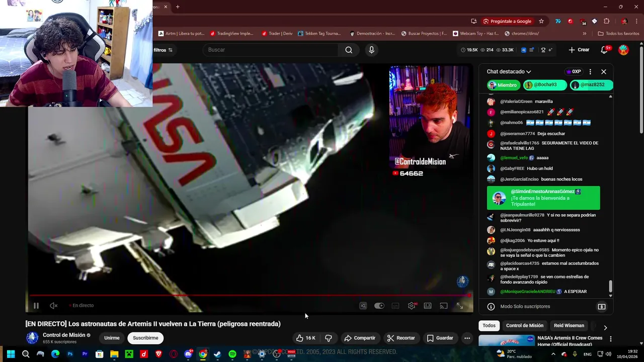Open the YouTube account avatar menu
Screen dimensions: 644x362
(623, 50)
